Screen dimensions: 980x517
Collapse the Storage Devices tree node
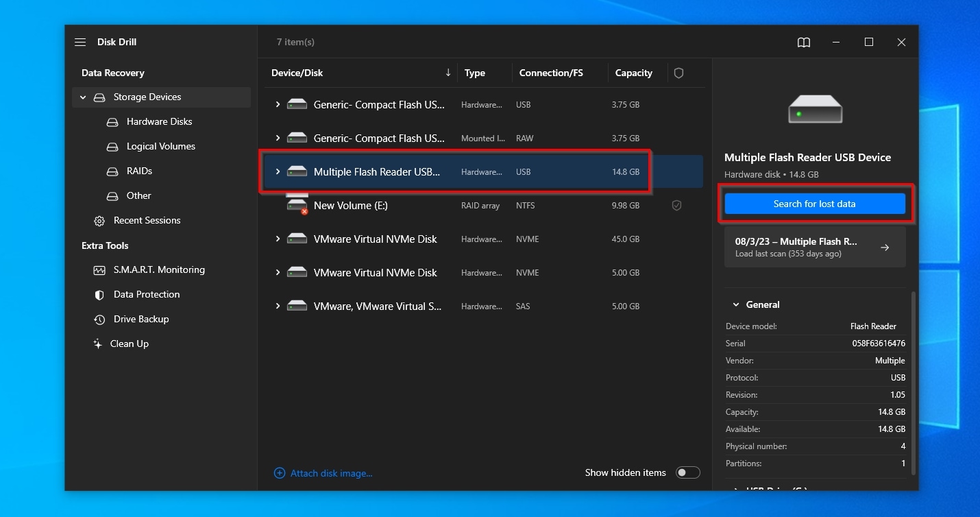point(83,97)
